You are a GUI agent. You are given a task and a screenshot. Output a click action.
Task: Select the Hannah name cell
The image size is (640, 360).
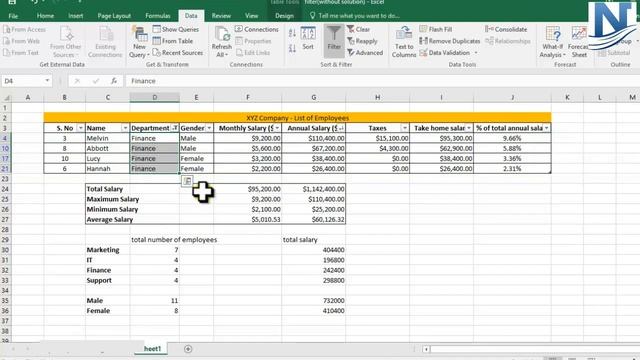(108, 169)
